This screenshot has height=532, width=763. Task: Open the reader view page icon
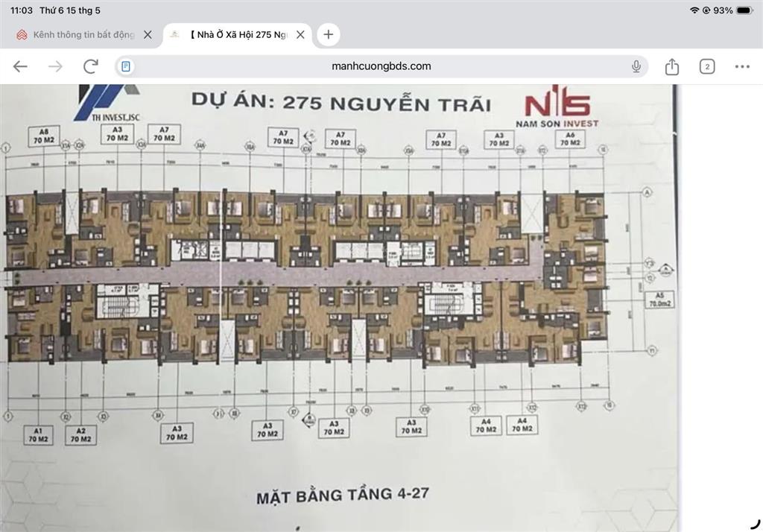click(x=126, y=66)
